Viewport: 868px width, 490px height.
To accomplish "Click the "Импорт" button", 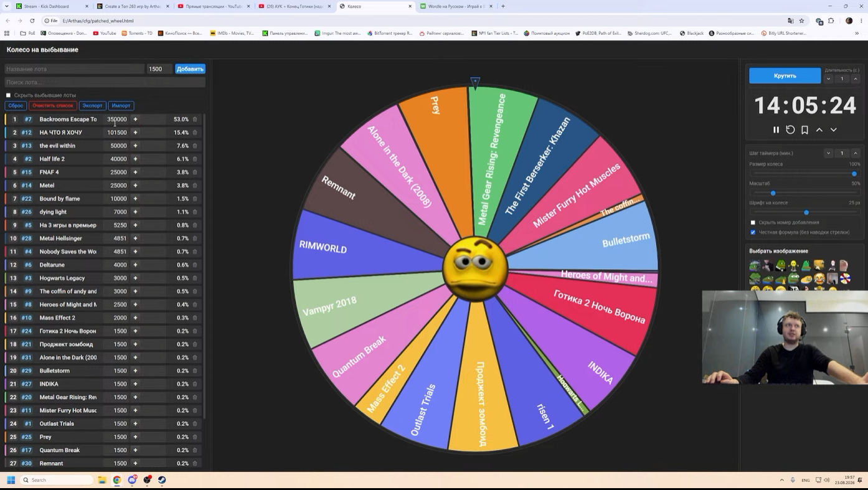I will pos(121,106).
